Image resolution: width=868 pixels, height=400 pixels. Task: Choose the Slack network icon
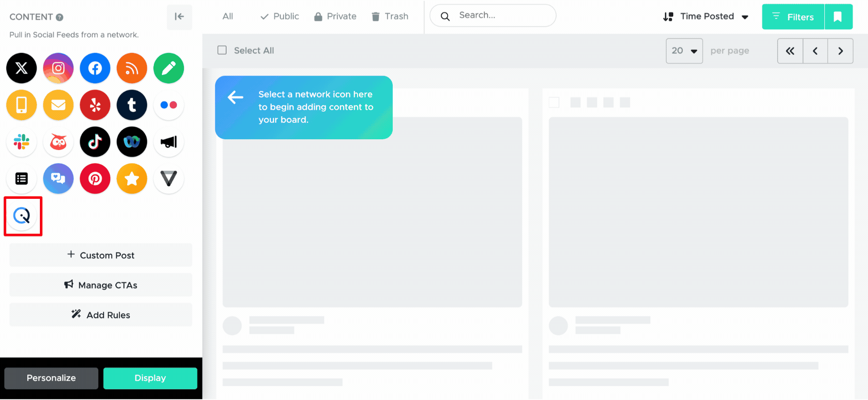(22, 142)
